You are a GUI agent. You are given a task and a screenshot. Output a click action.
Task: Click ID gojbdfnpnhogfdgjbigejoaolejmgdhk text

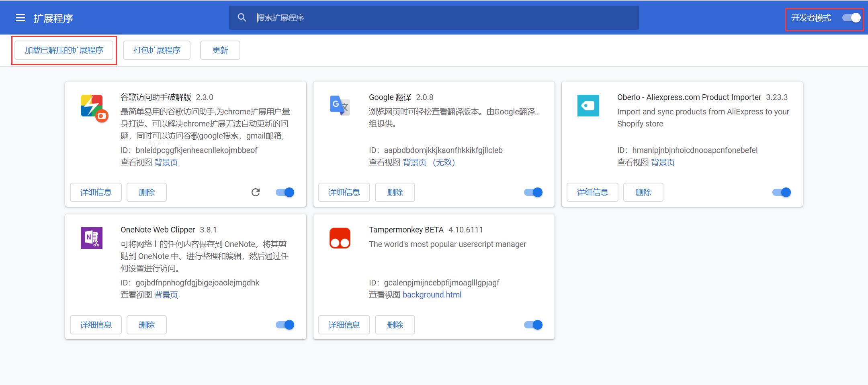tap(190, 283)
